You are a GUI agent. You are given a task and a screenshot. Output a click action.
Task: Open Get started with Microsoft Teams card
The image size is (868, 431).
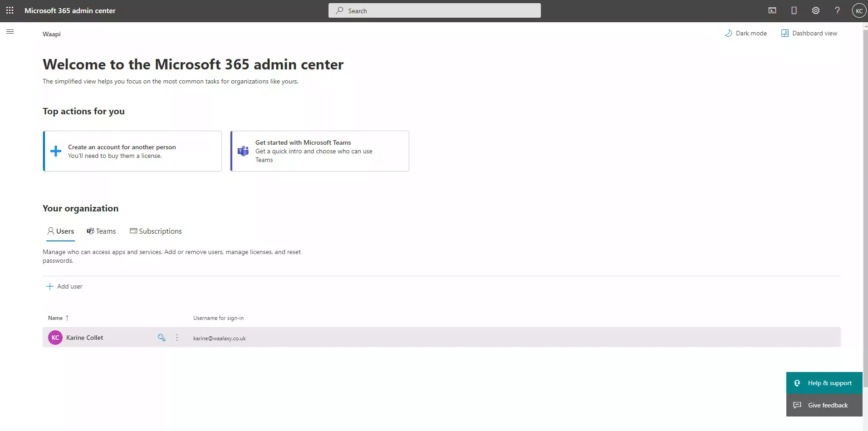[x=319, y=151]
